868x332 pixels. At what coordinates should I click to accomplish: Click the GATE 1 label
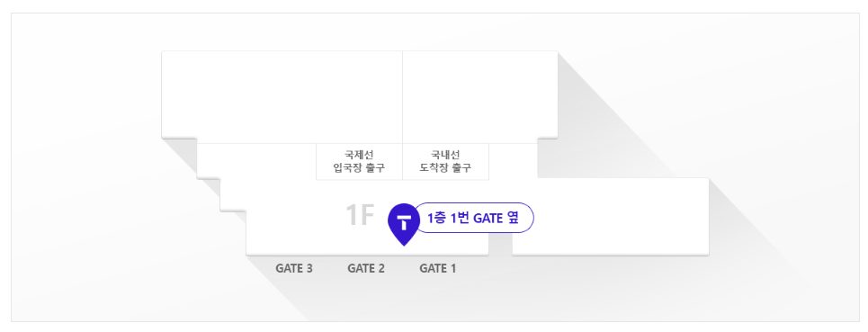[437, 269]
